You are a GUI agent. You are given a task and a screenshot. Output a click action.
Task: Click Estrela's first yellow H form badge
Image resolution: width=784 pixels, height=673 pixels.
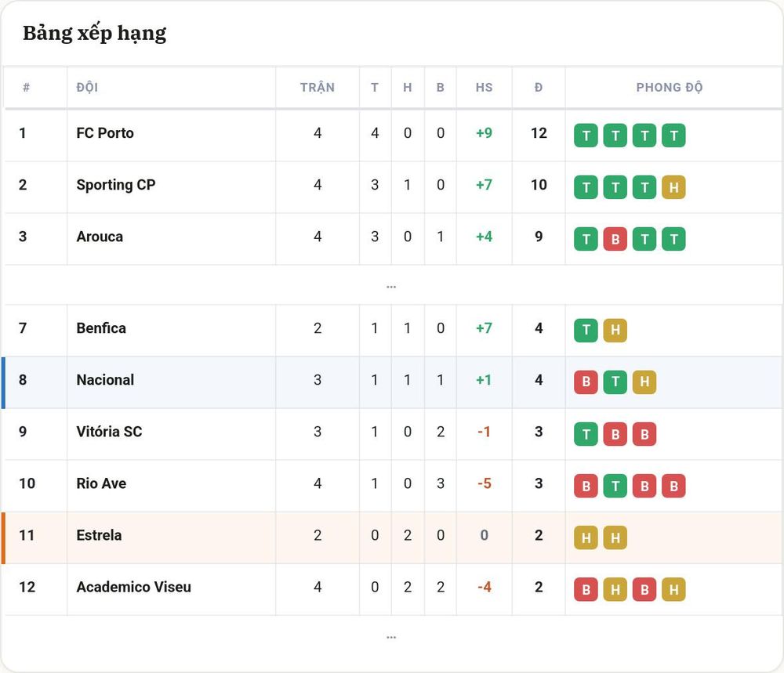pyautogui.click(x=586, y=537)
